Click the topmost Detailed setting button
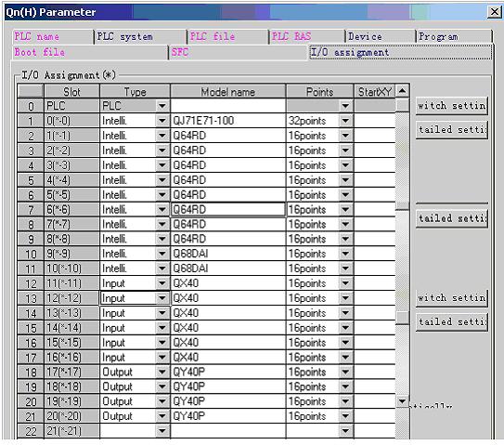Viewport: 504px width, 445px height. tap(452, 130)
